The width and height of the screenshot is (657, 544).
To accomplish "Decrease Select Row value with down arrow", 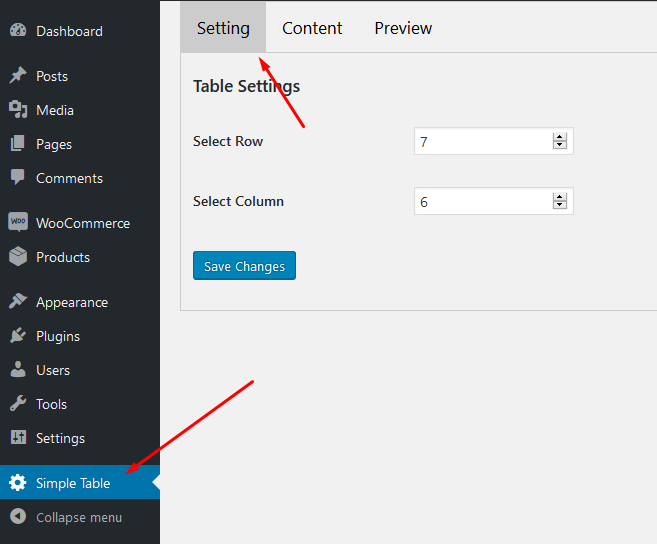I will pos(560,145).
